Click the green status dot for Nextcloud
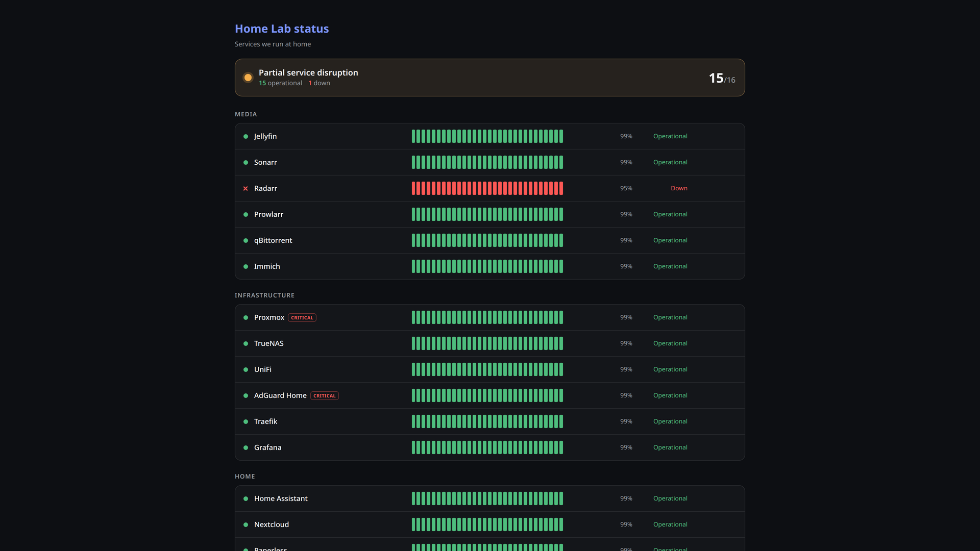The width and height of the screenshot is (980, 551). (246, 524)
